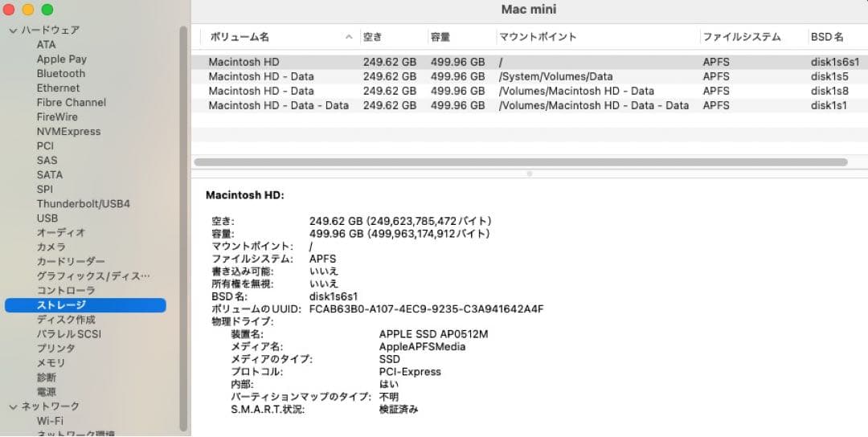Minimize the window with yellow button
Screen dimensions: 868x437
tap(27, 10)
